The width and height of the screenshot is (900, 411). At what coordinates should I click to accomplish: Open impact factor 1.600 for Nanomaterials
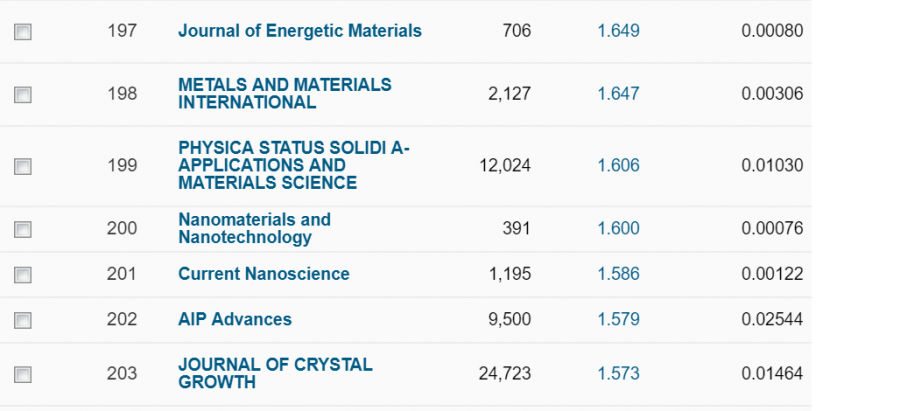tap(618, 229)
